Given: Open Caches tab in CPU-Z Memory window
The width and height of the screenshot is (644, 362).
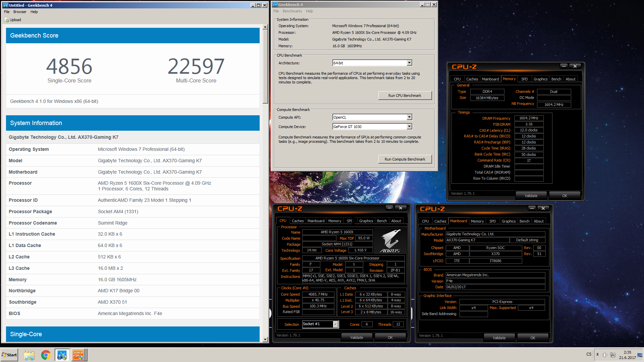Looking at the screenshot, I should [472, 79].
